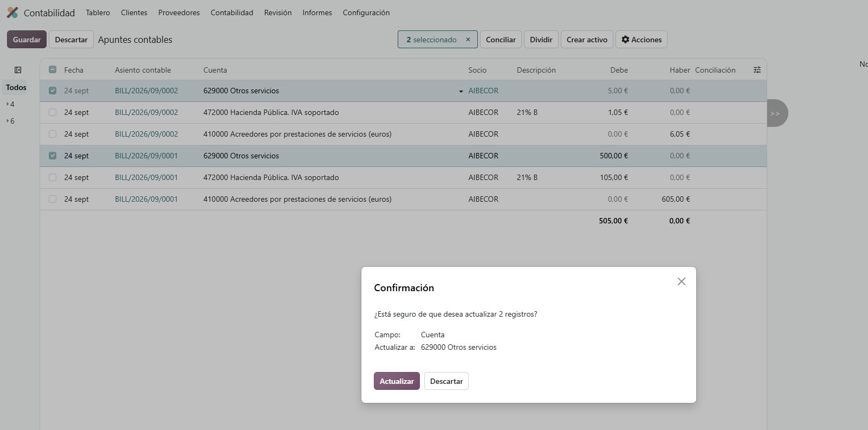
Task: Uncheck BILL/2026/09/0002 629000 row checkbox
Action: pyautogui.click(x=53, y=91)
